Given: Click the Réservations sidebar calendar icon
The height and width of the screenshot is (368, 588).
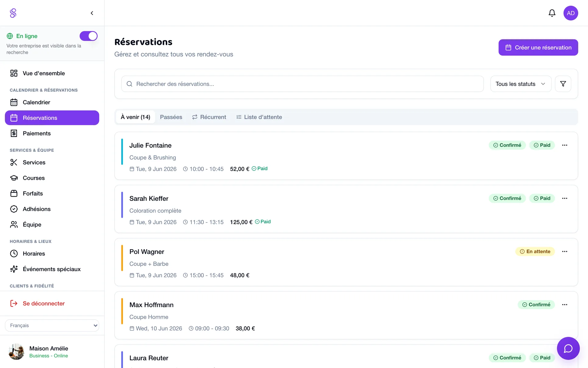Looking at the screenshot, I should 14,118.
